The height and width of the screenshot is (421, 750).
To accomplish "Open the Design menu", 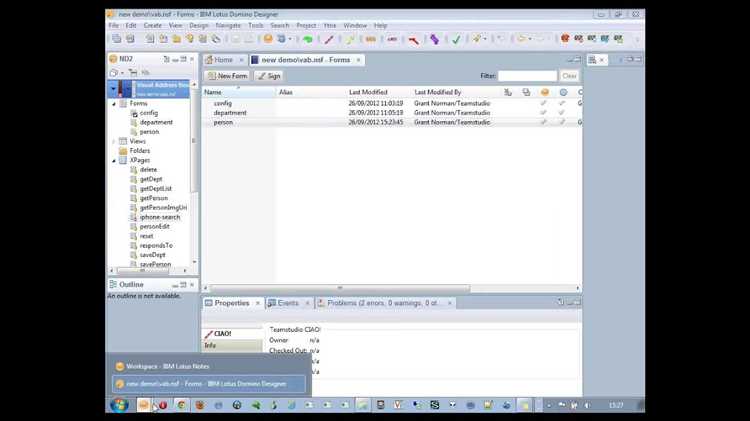I will 199,25.
